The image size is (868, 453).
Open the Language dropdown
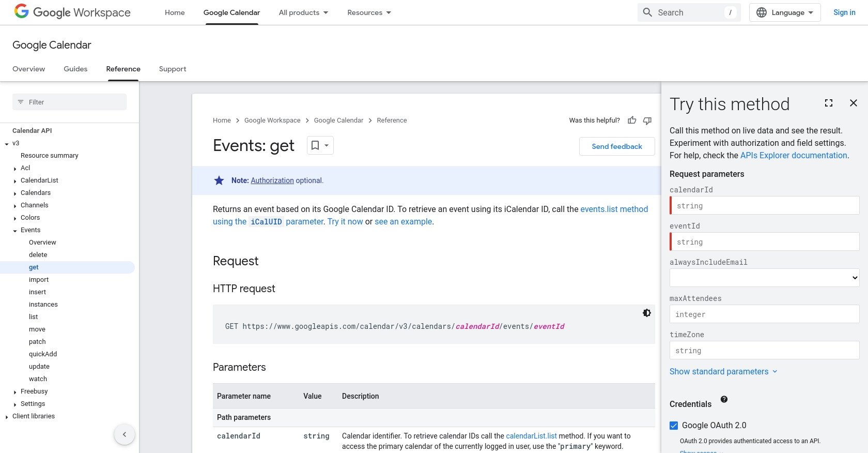point(785,12)
